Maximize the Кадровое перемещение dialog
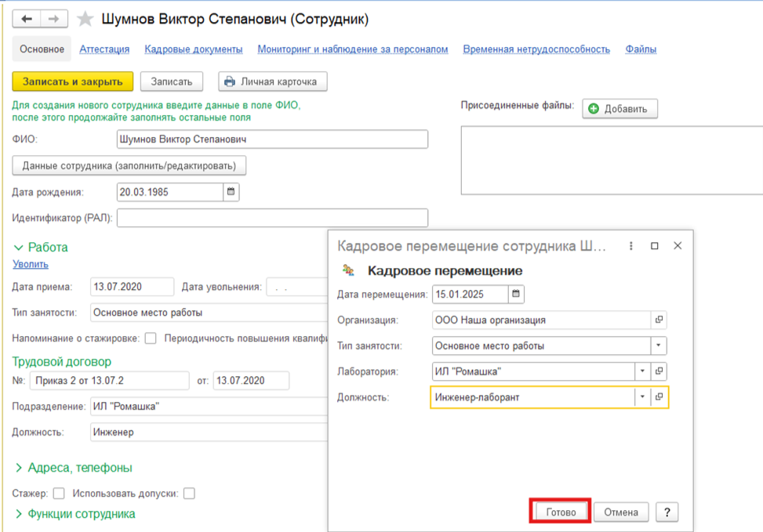The height and width of the screenshot is (532, 763). point(655,246)
